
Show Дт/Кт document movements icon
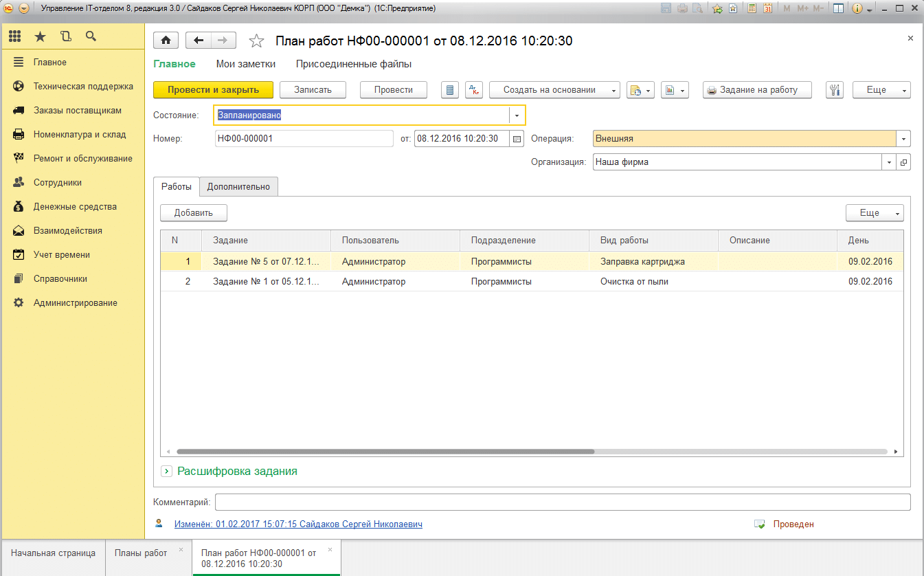tap(474, 90)
